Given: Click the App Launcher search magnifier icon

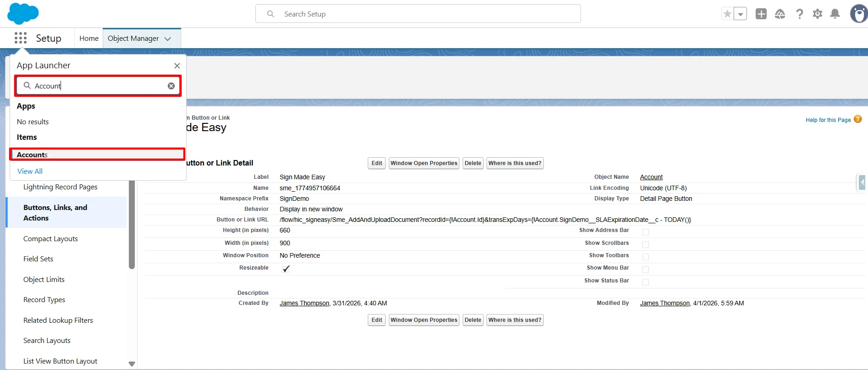Looking at the screenshot, I should [27, 85].
